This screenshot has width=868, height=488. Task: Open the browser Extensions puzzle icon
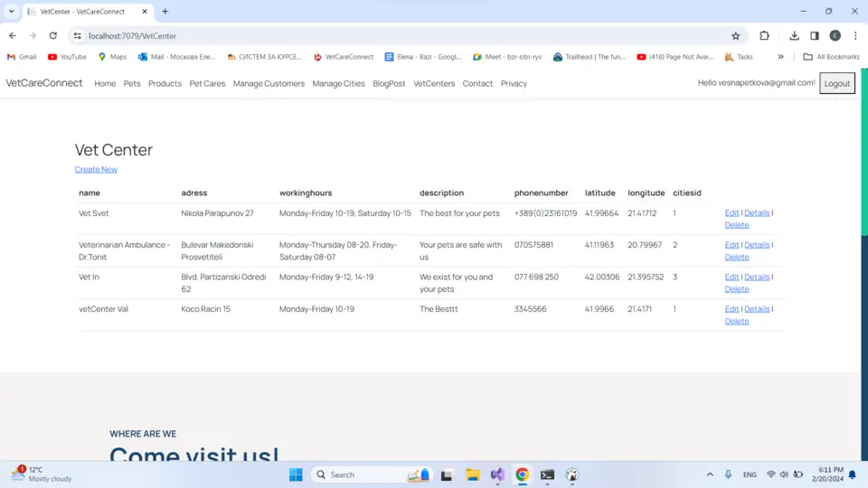[764, 36]
